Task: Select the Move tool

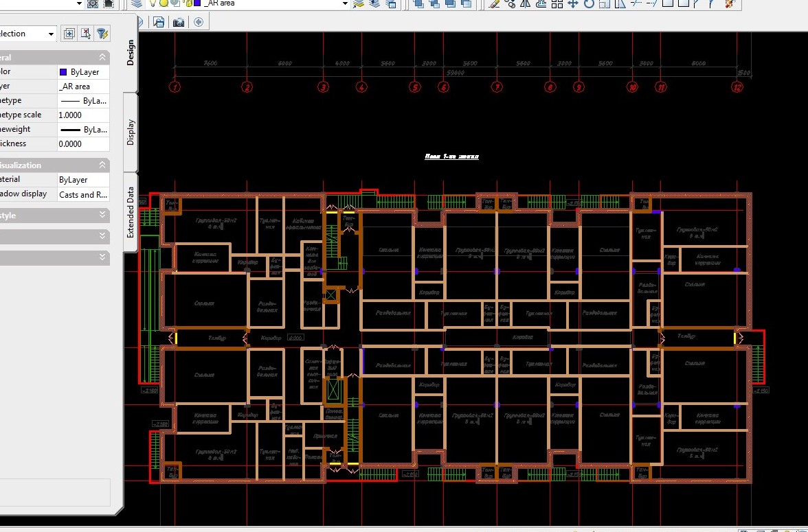Action: (x=572, y=3)
